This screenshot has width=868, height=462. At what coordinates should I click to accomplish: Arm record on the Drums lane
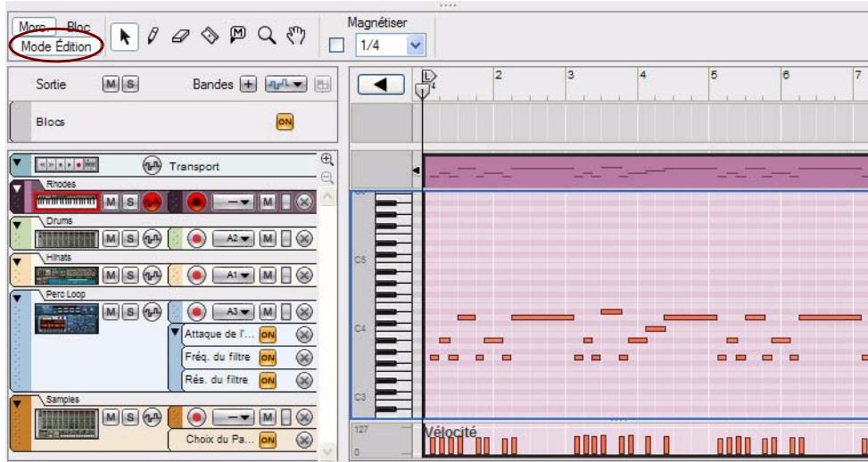point(196,239)
